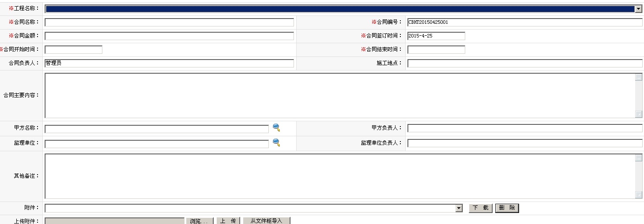Open the 工程名称 dropdown list
644x224 pixels.
[638, 9]
